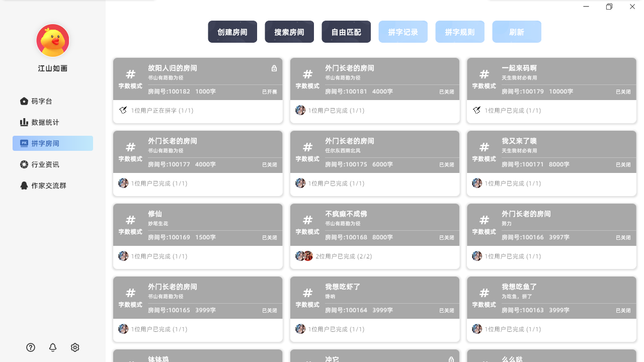Click the user avatar in room 100166

point(477,256)
